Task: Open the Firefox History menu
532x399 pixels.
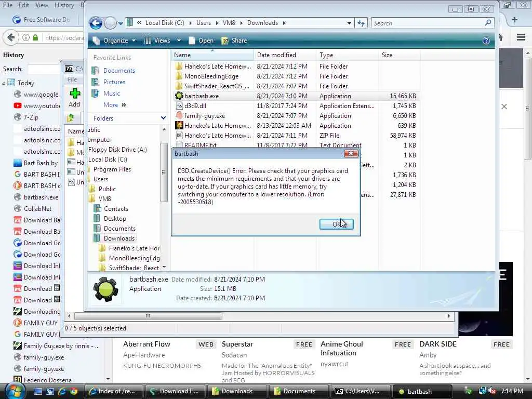Action: (64, 5)
